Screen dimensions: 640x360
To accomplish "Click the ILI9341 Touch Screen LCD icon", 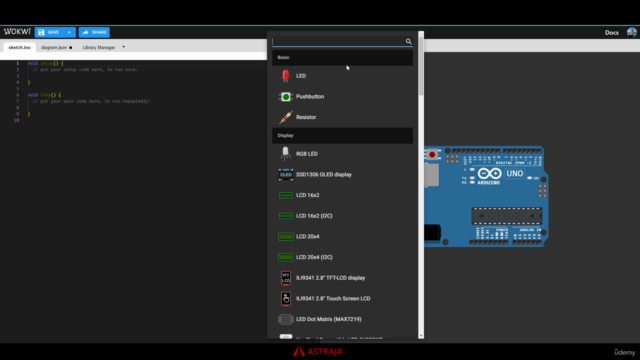I will click(286, 299).
